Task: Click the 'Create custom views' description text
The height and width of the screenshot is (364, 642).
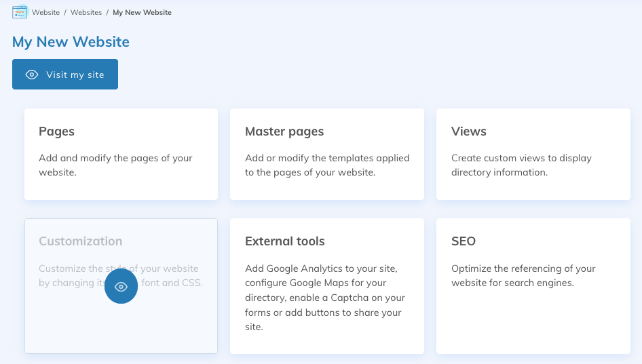Action: point(521,165)
